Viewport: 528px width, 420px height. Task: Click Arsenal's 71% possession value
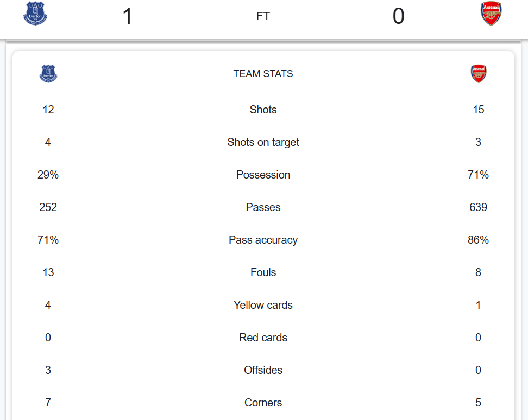478,175
